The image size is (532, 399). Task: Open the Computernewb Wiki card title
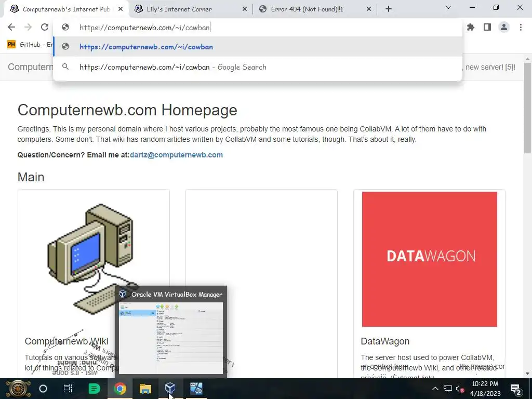tap(66, 341)
